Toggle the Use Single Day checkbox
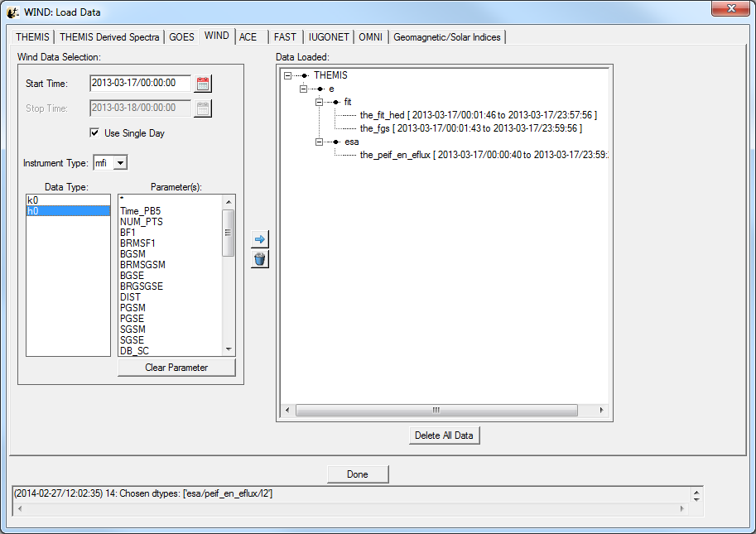 click(95, 133)
